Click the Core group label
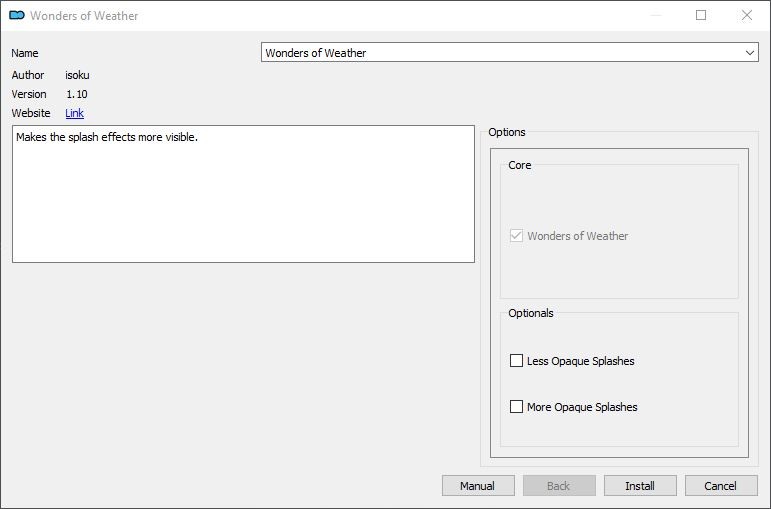Image resolution: width=771 pixels, height=509 pixels. pos(520,165)
